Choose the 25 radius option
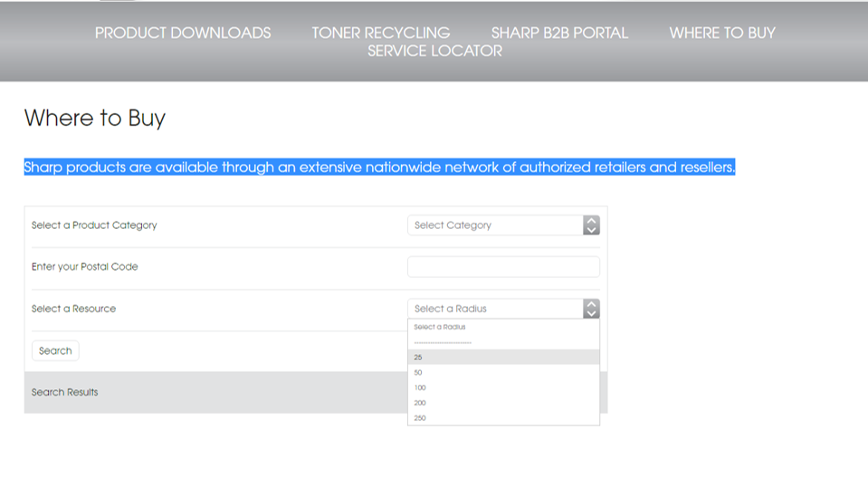Viewport: 868px width, 477px height. tap(503, 357)
